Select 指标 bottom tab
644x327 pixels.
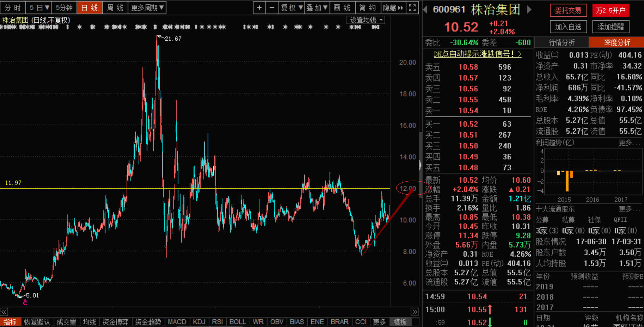pos(10,322)
